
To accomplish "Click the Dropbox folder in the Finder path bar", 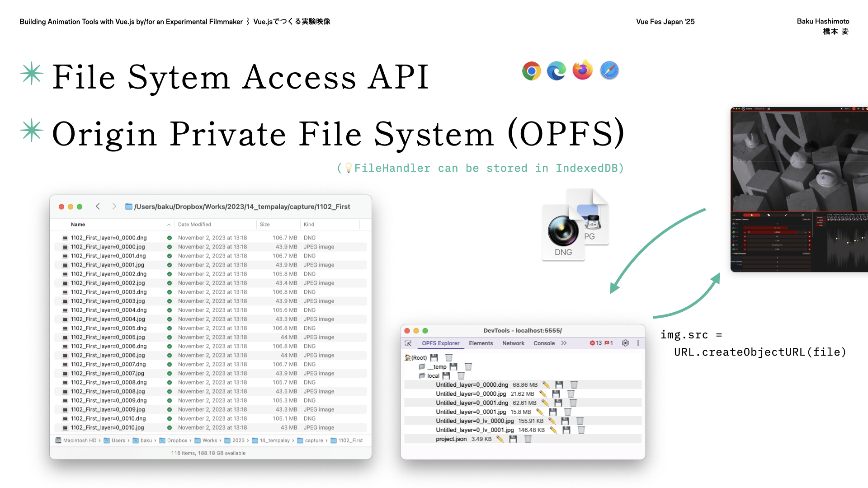I will [174, 441].
